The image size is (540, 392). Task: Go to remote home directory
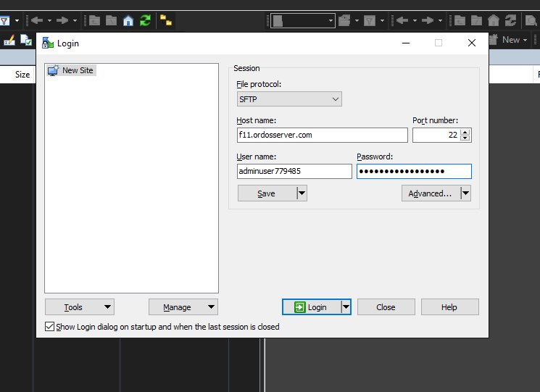(494, 20)
